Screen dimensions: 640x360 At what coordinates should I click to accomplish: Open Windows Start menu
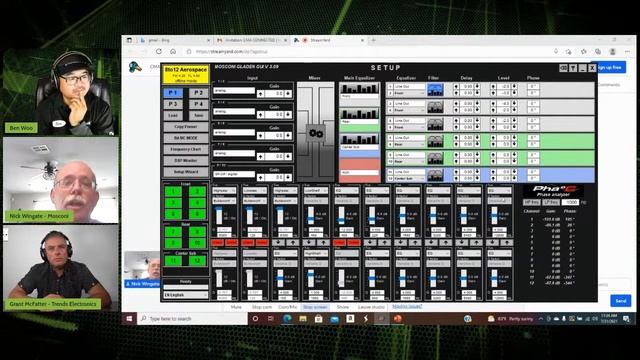click(129, 318)
